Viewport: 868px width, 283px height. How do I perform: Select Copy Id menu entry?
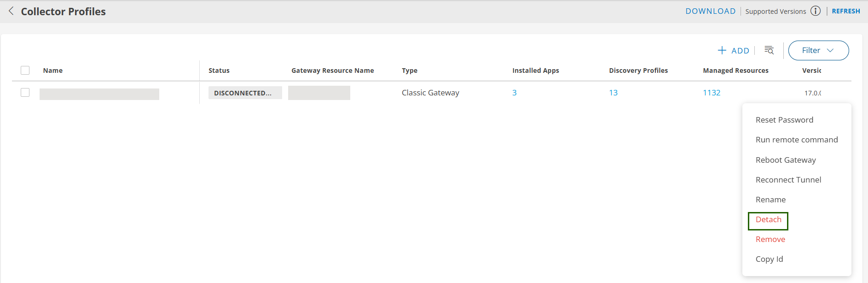769,259
